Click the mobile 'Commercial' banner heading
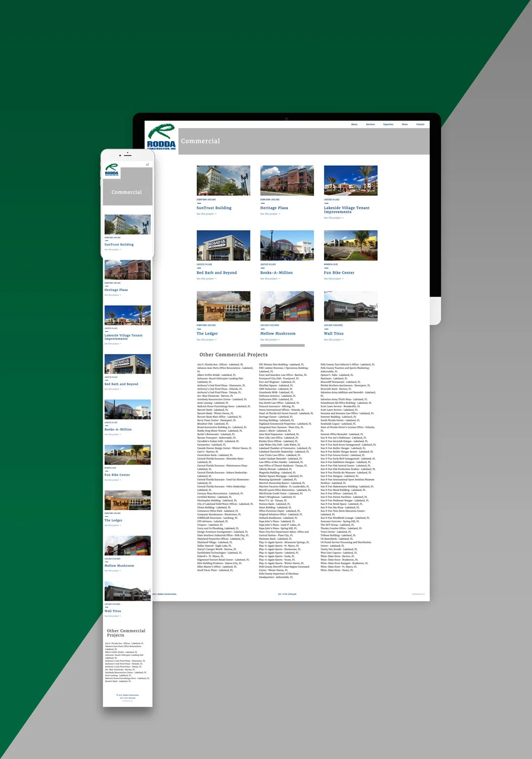Image resolution: width=532 pixels, height=759 pixels. (x=127, y=192)
